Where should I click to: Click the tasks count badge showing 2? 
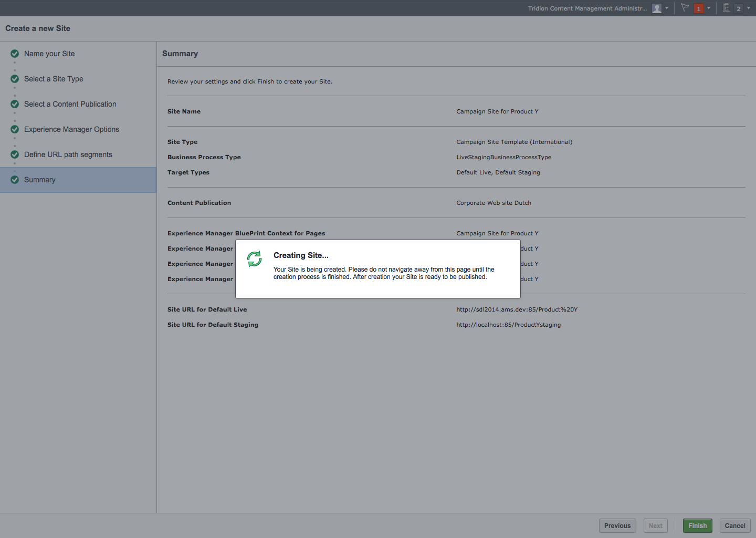click(739, 8)
